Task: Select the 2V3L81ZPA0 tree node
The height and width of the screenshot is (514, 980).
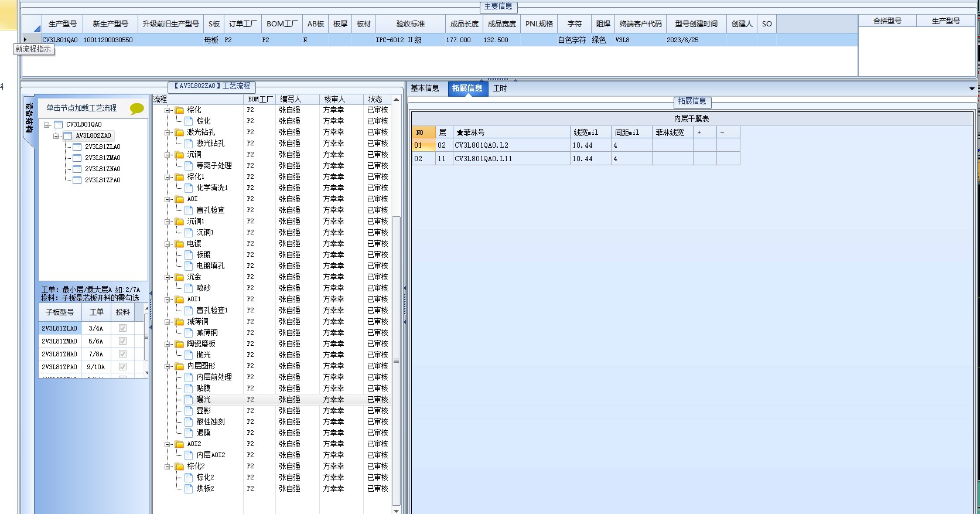Action: point(103,181)
